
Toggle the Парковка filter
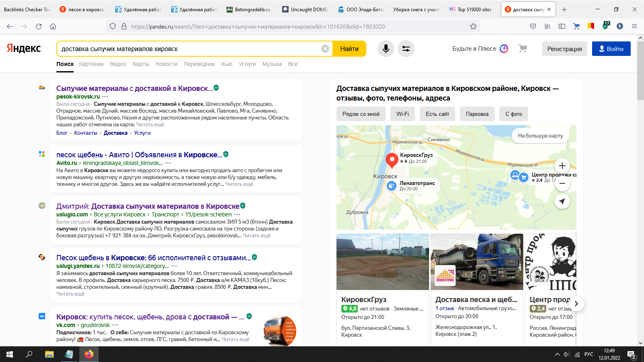[x=477, y=114]
